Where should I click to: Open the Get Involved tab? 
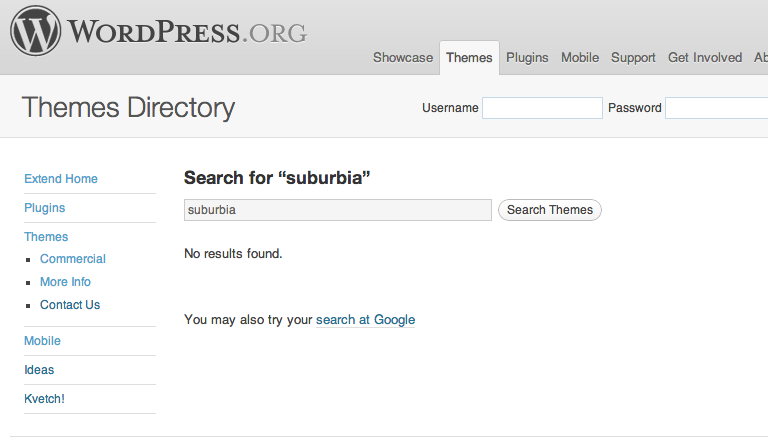pyautogui.click(x=705, y=58)
